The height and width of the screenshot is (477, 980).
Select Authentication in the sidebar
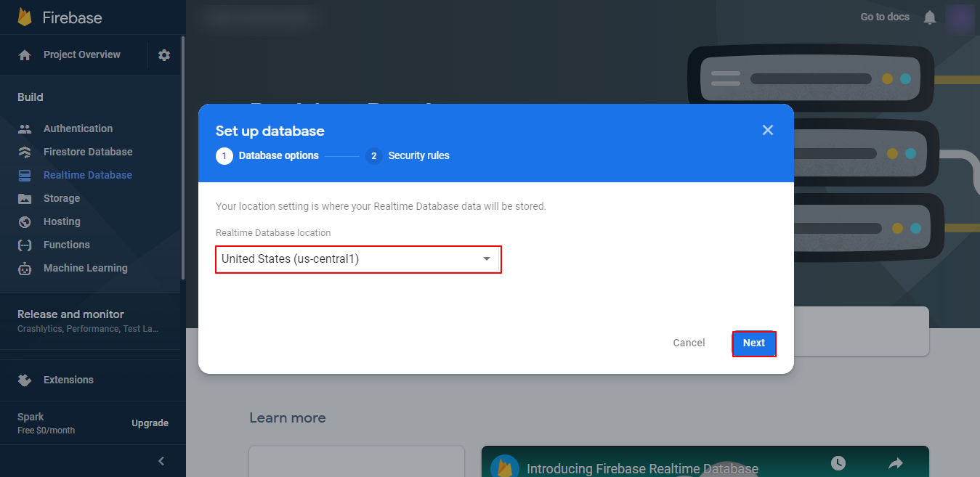[x=78, y=129]
